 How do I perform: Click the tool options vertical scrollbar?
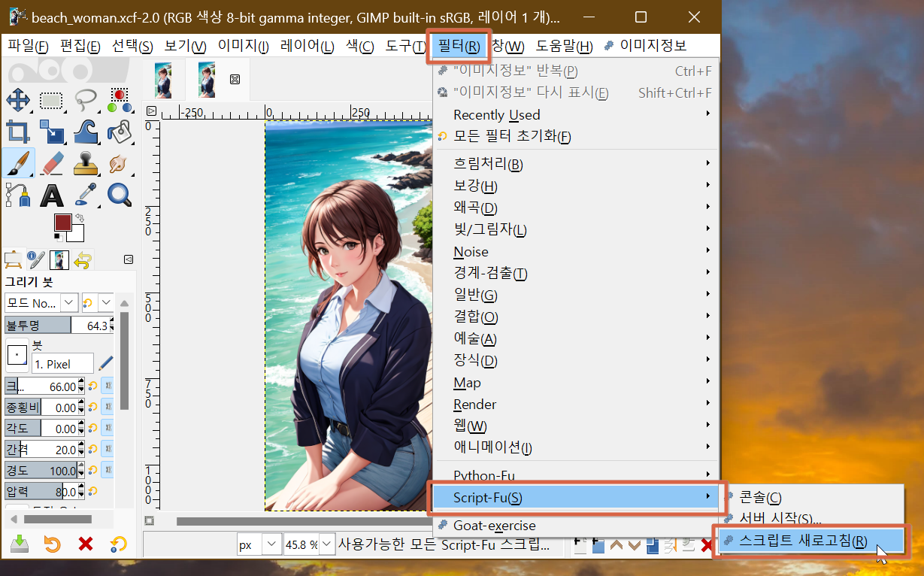(123, 361)
